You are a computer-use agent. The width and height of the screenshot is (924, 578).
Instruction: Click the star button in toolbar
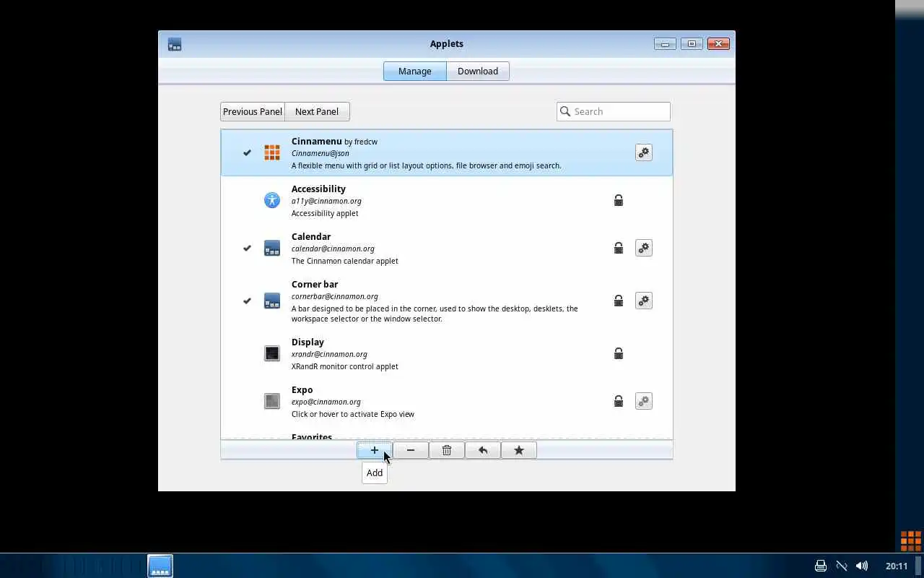point(519,450)
